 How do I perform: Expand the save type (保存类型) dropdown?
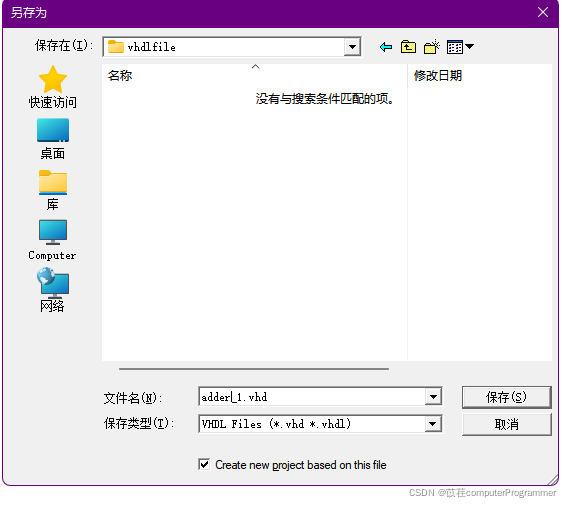(432, 423)
